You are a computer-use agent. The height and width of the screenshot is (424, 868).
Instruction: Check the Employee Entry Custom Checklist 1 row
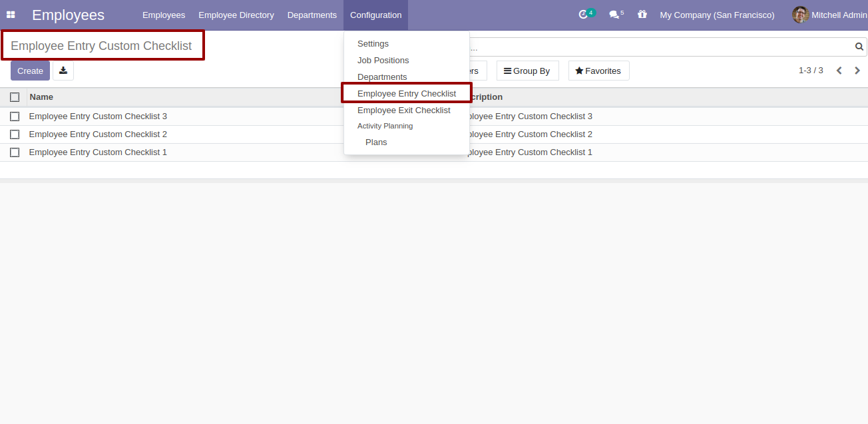click(15, 152)
